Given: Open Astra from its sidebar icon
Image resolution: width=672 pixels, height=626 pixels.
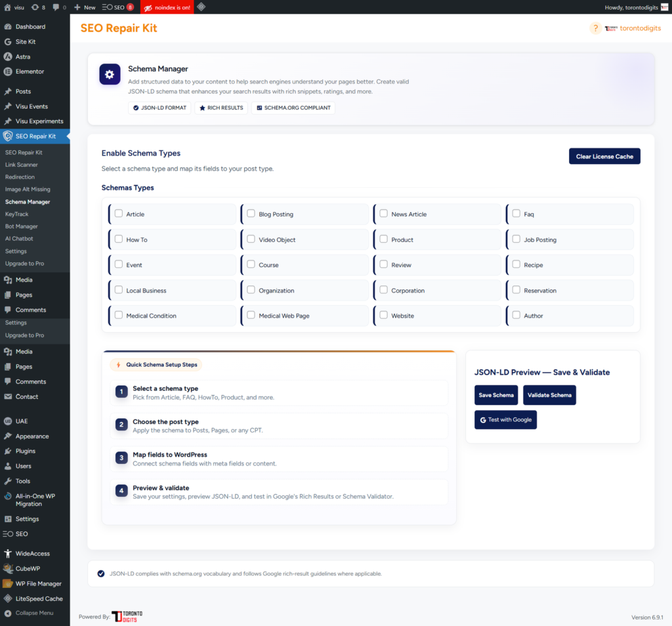Looking at the screenshot, I should 8,56.
